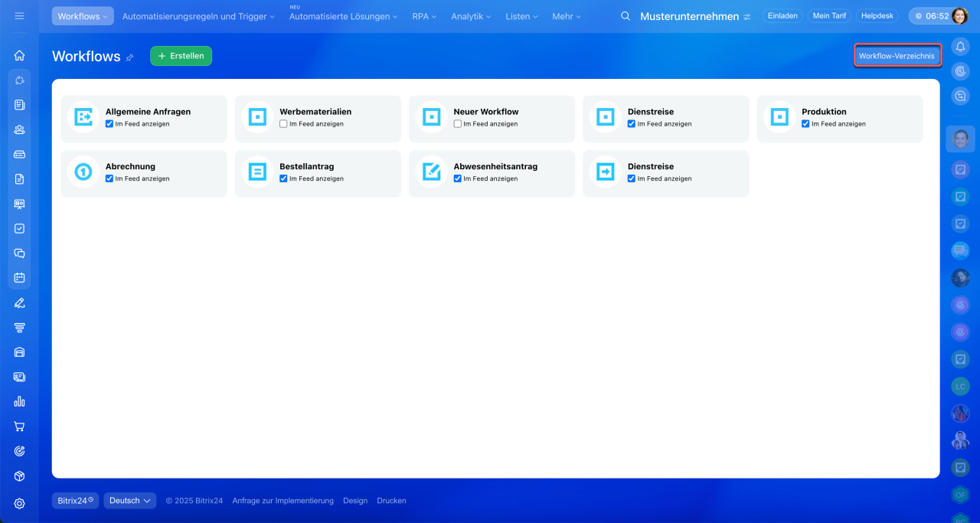Image resolution: width=980 pixels, height=523 pixels.
Task: Click the green Erstellen button
Action: coord(181,56)
